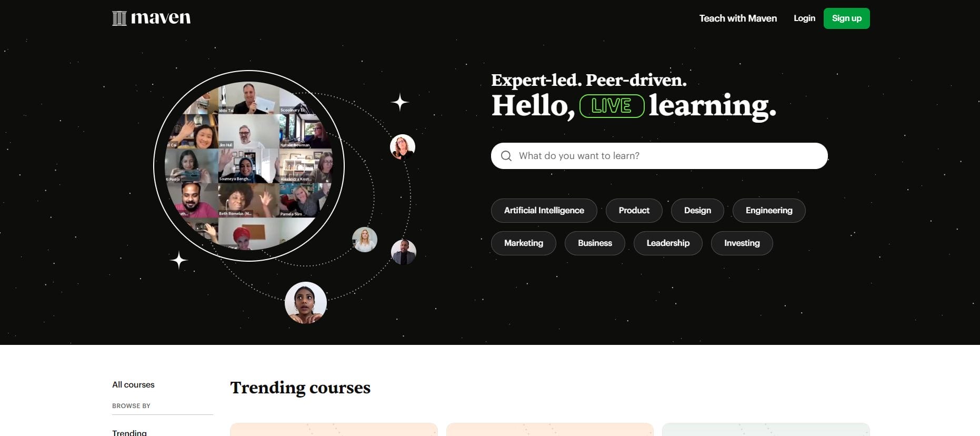
Task: Click the green Sign up button
Action: point(846,18)
